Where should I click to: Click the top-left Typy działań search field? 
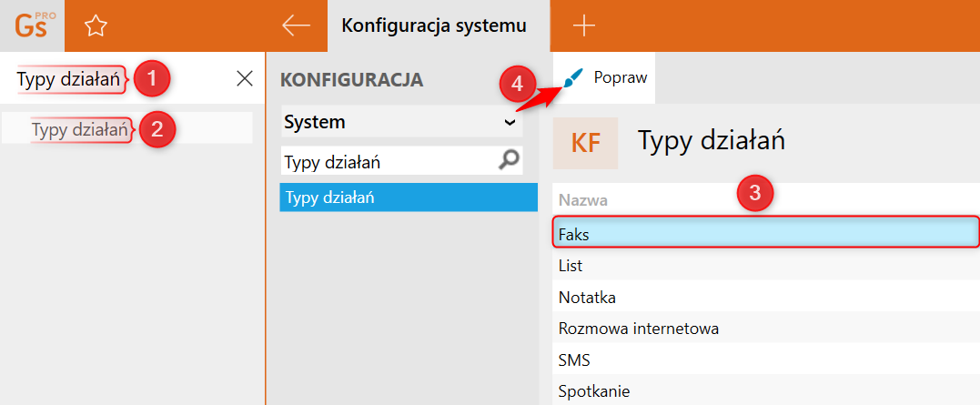[x=68, y=80]
